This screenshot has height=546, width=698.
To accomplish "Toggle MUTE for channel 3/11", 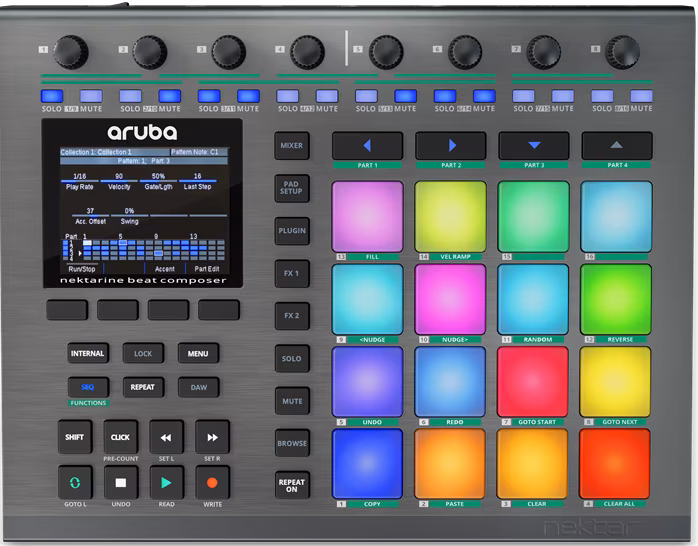I will (x=248, y=96).
